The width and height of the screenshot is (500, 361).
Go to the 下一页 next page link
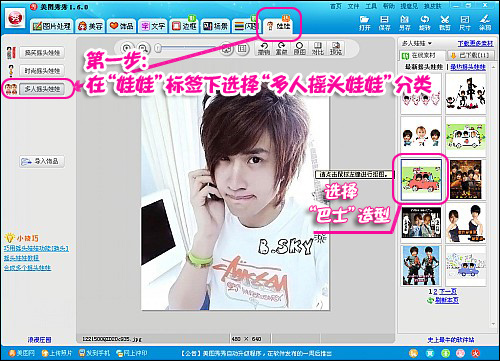(x=448, y=291)
